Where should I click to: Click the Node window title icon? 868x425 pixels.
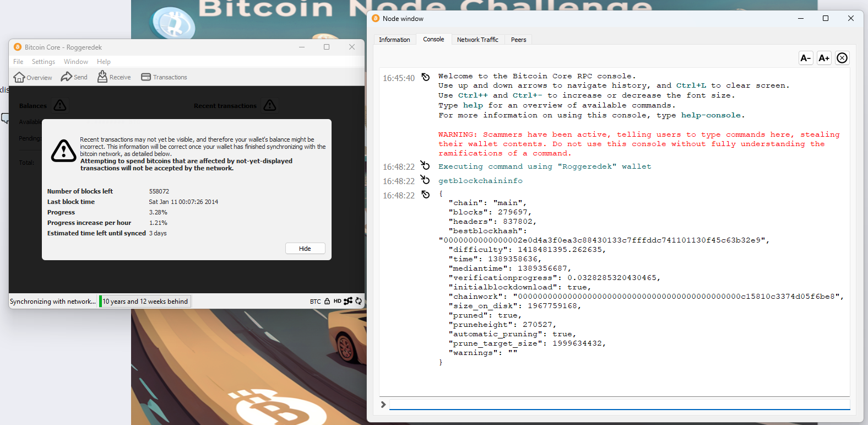click(x=376, y=18)
